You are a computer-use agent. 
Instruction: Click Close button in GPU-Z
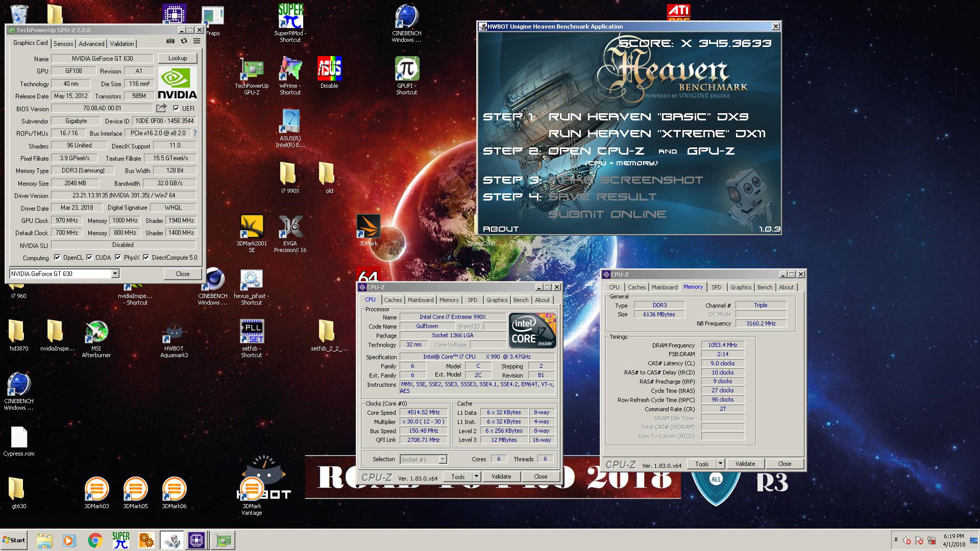183,274
